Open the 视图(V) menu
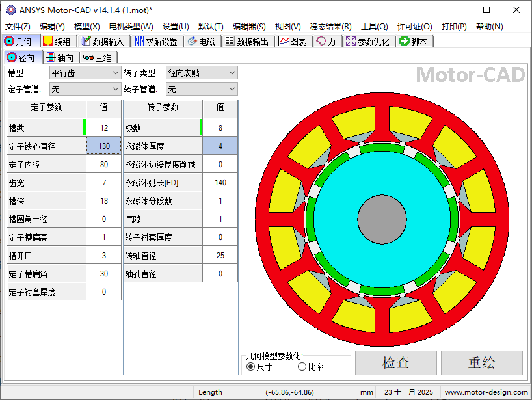The height and width of the screenshot is (400, 532). 287,27
